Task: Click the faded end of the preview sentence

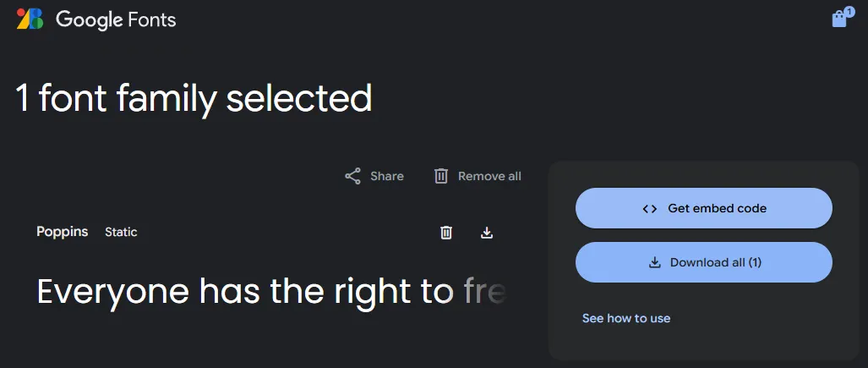Action: point(485,292)
